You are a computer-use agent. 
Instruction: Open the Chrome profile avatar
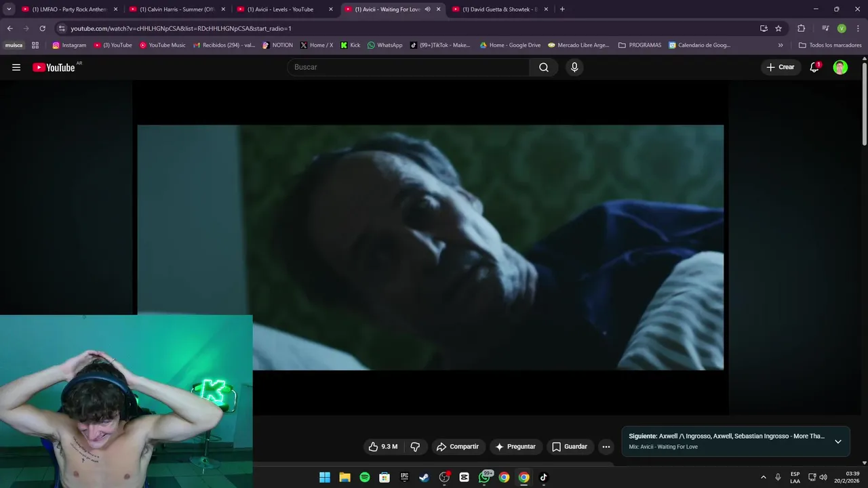(x=842, y=28)
